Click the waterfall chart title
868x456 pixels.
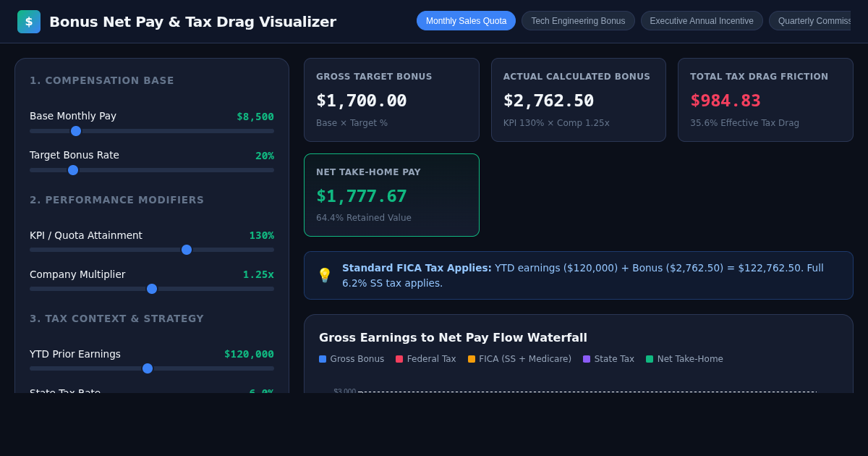tap(453, 337)
